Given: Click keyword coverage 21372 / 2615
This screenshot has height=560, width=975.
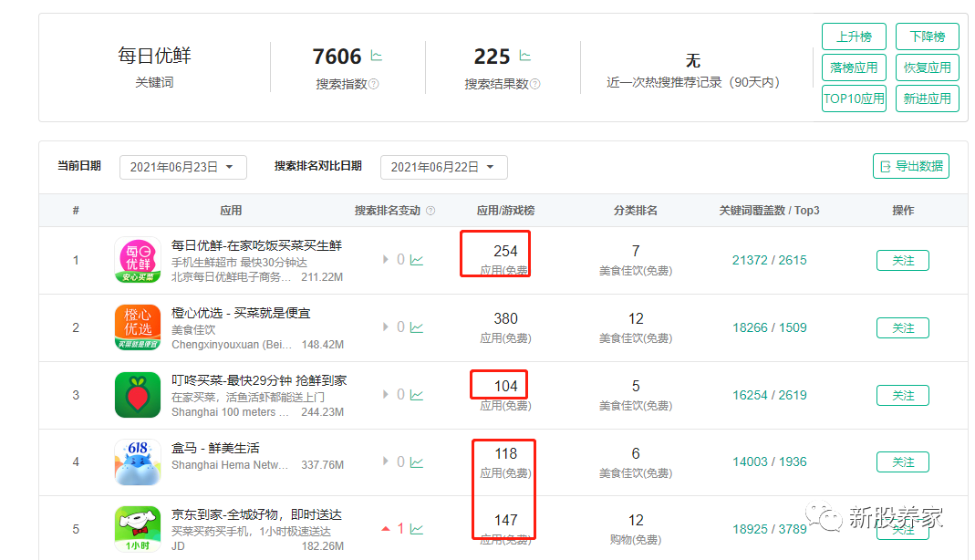Looking at the screenshot, I should 769,261.
